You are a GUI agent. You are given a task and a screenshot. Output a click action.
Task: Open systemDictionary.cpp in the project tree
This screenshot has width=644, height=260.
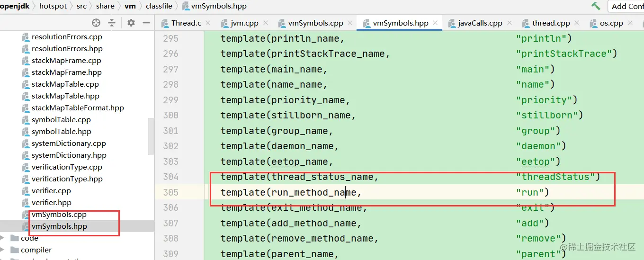(x=69, y=143)
